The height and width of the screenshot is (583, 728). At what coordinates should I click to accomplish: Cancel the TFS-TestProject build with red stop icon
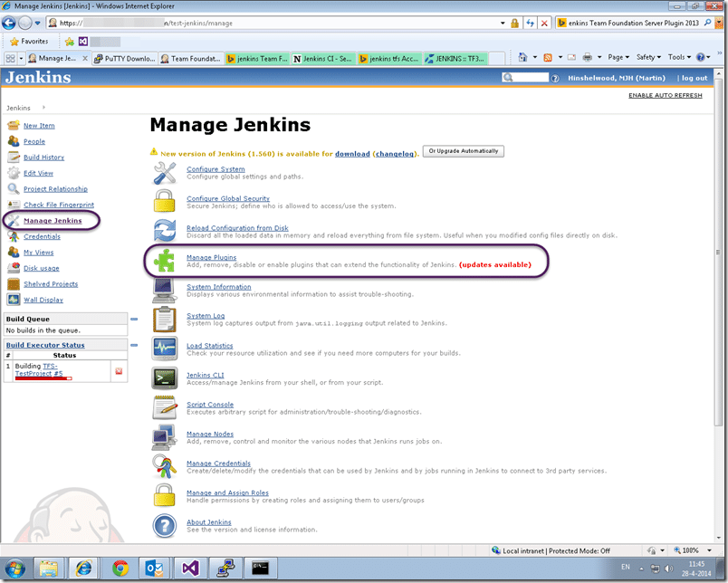tap(119, 371)
